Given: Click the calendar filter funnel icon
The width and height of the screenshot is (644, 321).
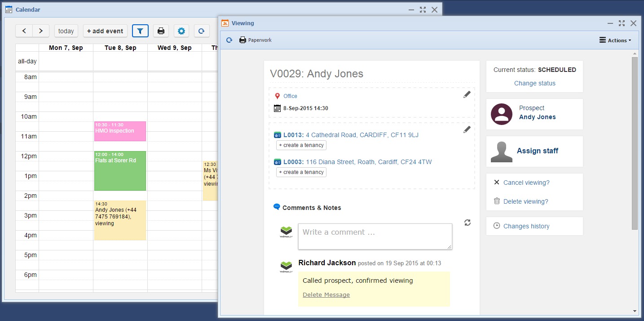Looking at the screenshot, I should coord(140,31).
